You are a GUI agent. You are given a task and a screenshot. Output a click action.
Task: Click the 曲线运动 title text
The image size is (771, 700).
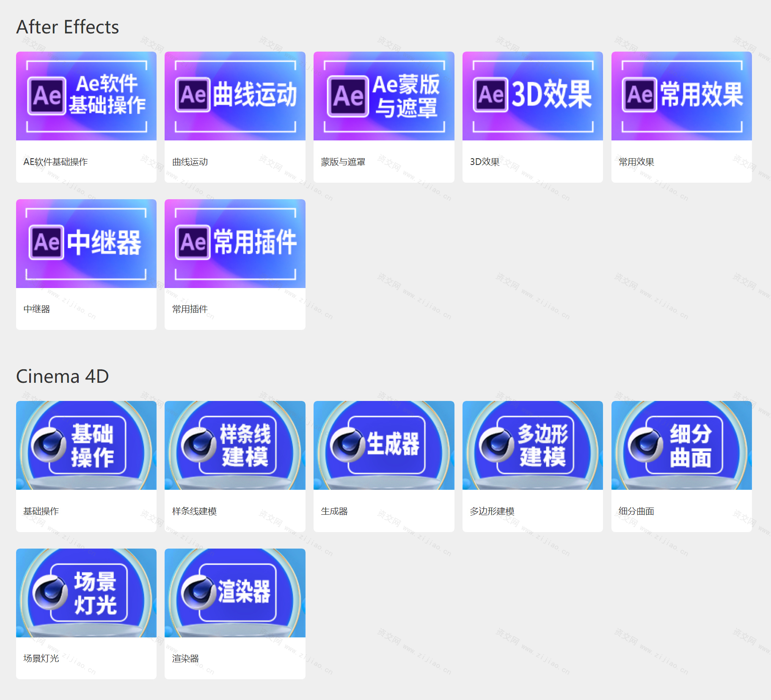click(x=190, y=162)
